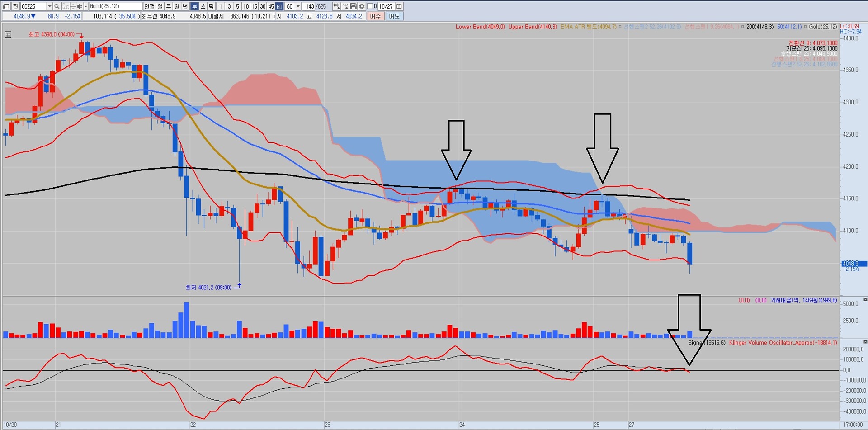Click the save chart floppy disk icon
Screen dimensions: 868x430
click(x=354, y=6)
